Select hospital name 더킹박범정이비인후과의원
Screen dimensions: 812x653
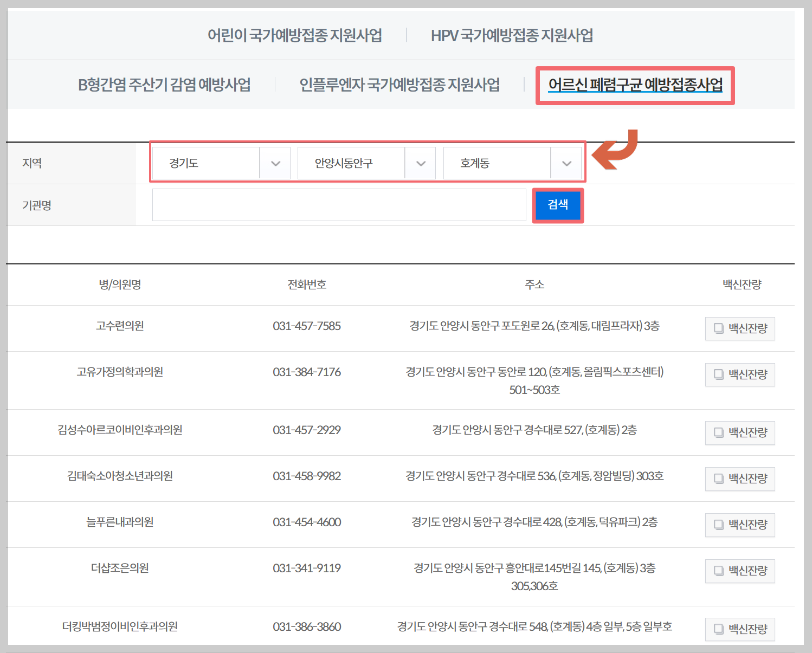tap(120, 626)
